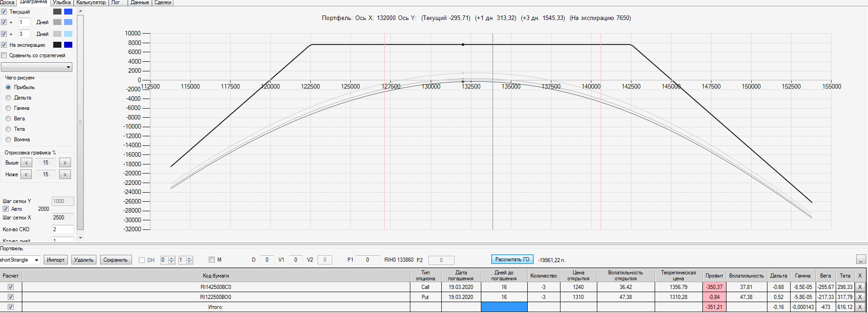Screen dimensions: 868x313
Task: Remove the RI122500BO0 row with its X button
Action: pos(860,297)
